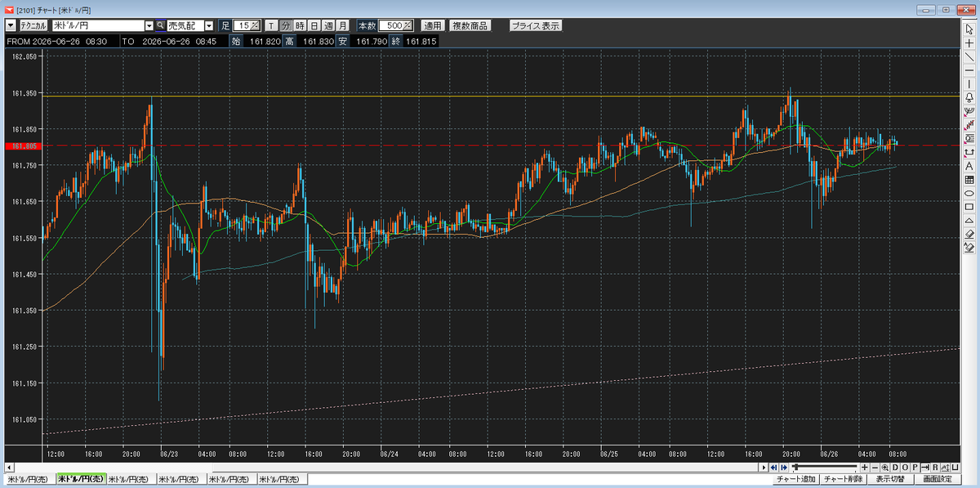
Task: Toggle the 週 weekly timeframe button
Action: click(328, 25)
